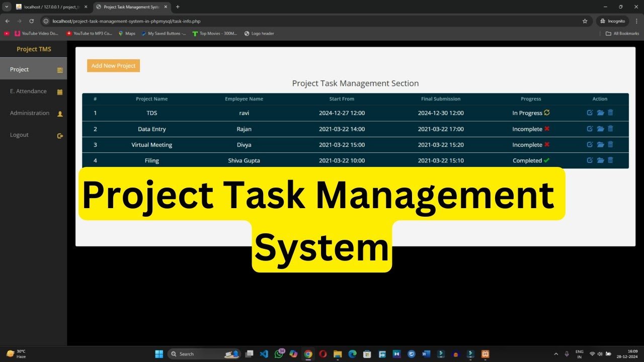
Task: Click the edit icon for the TDS project row
Action: click(x=590, y=113)
